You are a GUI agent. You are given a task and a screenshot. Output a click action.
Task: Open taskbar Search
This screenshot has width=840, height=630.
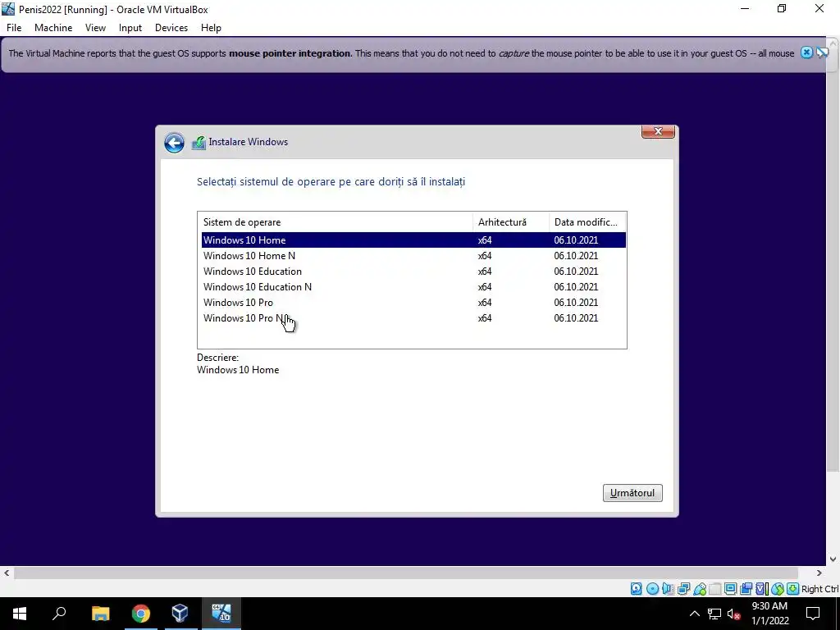point(59,614)
